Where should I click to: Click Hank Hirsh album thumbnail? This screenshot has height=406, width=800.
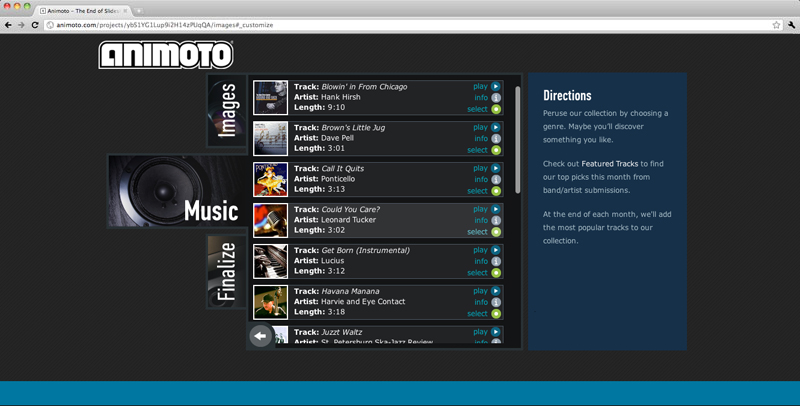pos(270,97)
